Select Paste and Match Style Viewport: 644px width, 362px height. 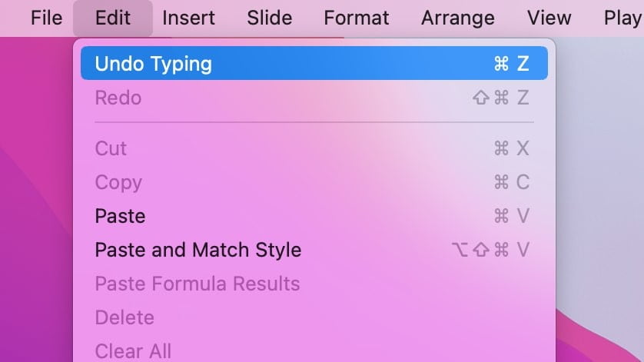pos(314,250)
